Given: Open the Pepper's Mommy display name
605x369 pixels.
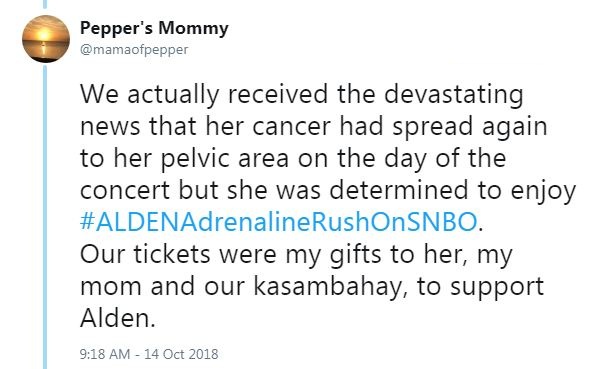Looking at the screenshot, I should tap(154, 29).
